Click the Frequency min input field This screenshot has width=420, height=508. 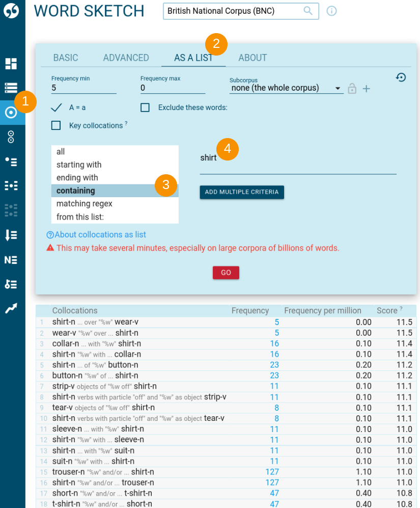point(83,88)
